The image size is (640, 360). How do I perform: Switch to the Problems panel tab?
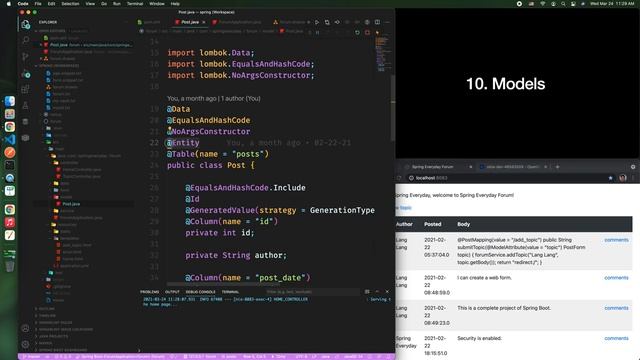coord(149,292)
